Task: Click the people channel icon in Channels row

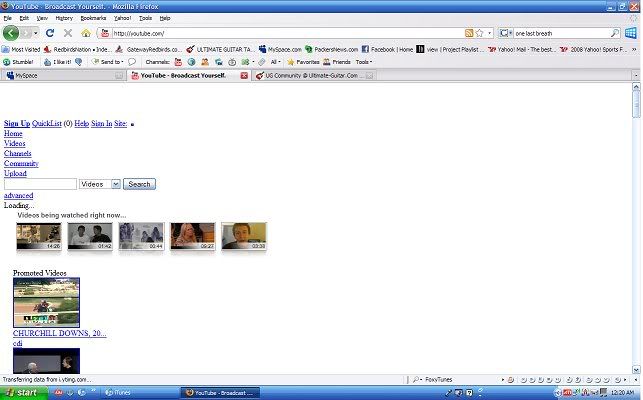Action: coord(205,62)
